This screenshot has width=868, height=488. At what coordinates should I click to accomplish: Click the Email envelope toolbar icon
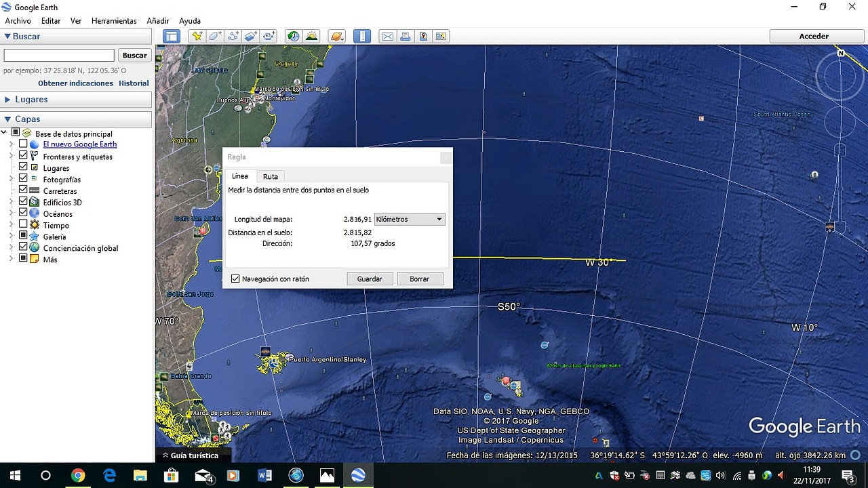pyautogui.click(x=387, y=37)
